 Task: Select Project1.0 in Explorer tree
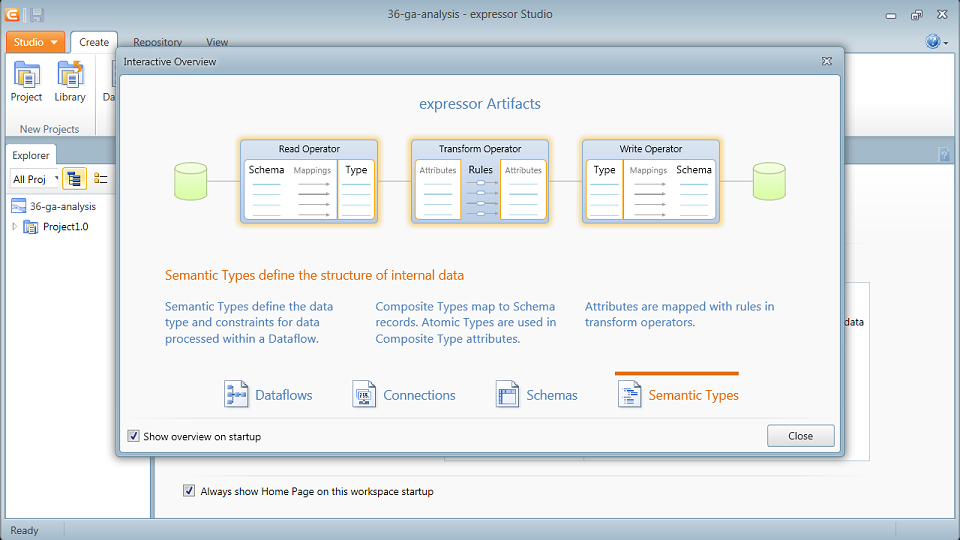(66, 227)
